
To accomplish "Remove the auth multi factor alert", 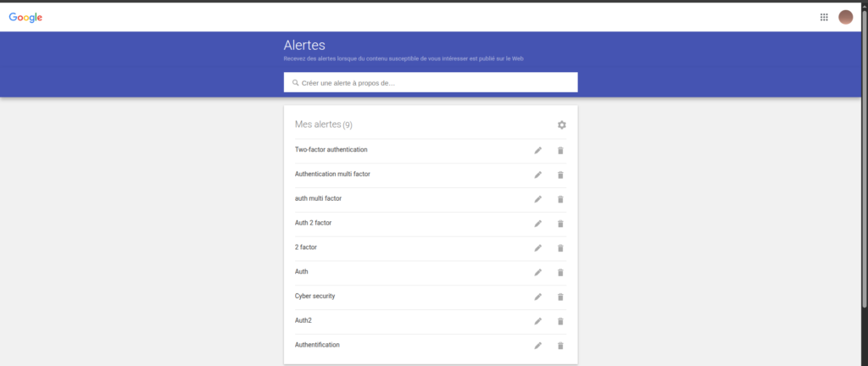I will 560,200.
